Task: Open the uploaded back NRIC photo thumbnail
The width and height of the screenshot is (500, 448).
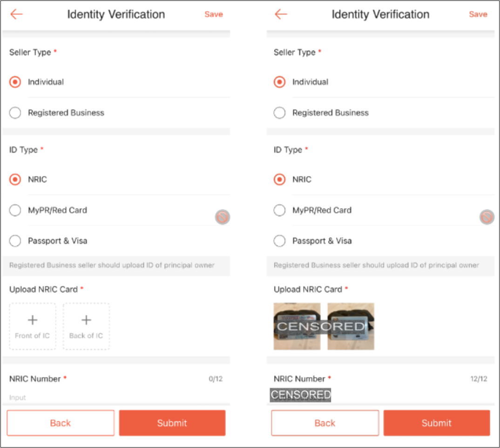Action: point(350,326)
